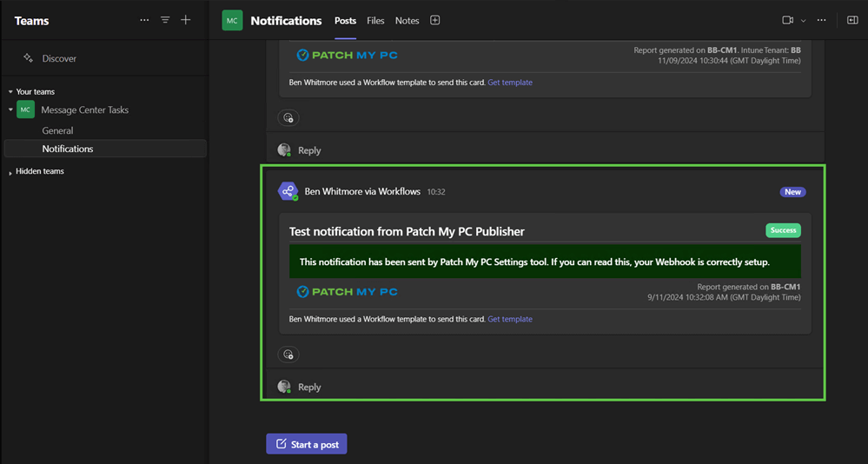Select the Notifications channel in sidebar
Viewport: 868px width, 464px height.
105,149
